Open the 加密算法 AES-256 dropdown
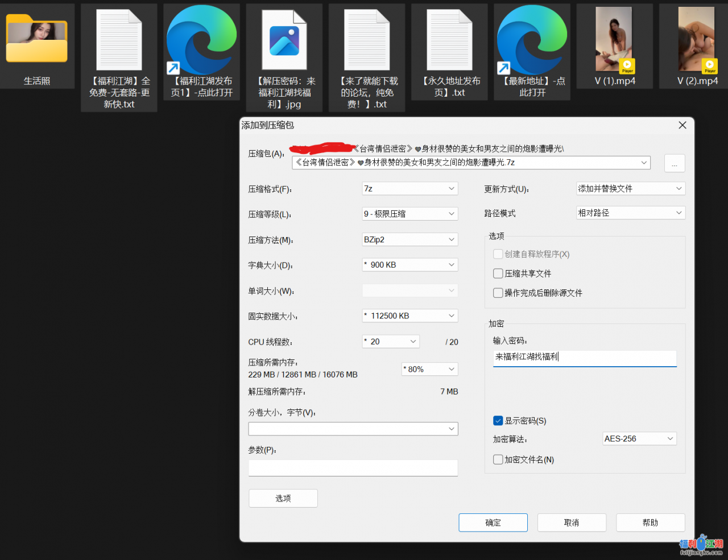728x560 pixels. click(x=639, y=439)
